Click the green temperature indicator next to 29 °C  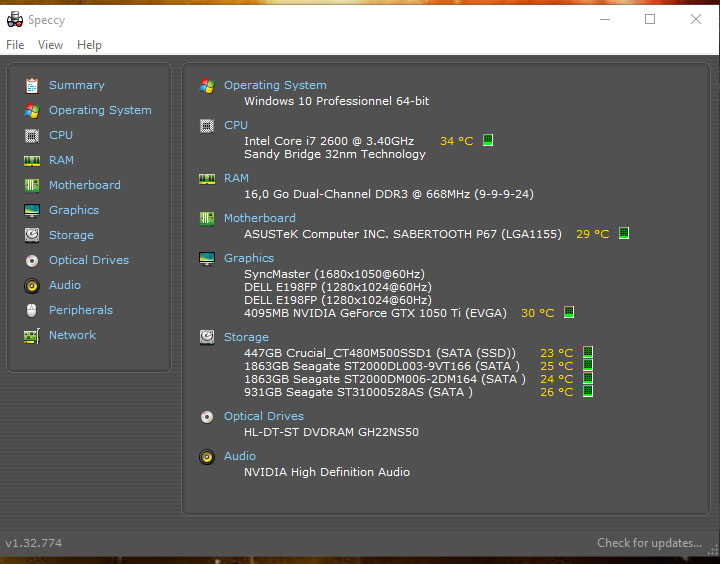[624, 233]
